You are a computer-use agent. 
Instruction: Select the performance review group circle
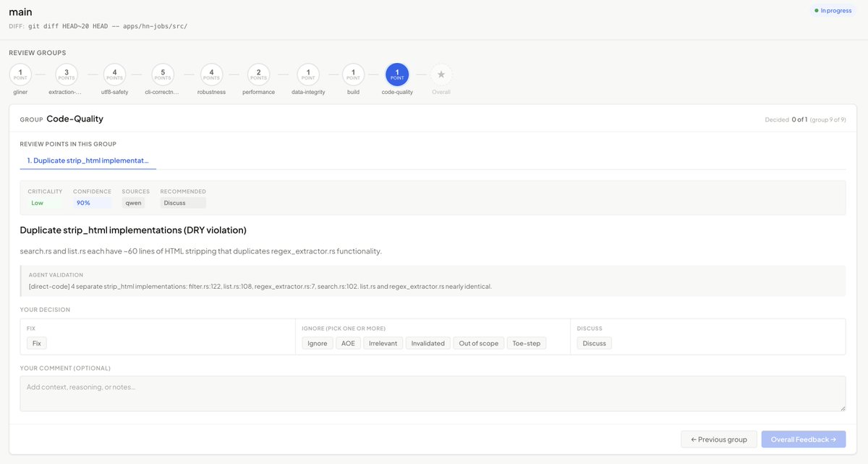coord(258,74)
